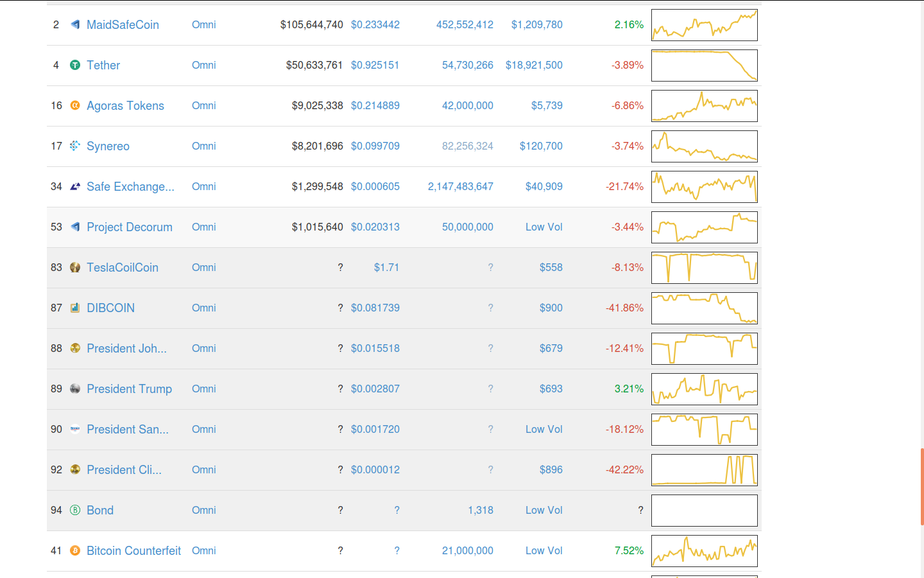The height and width of the screenshot is (578, 924).
Task: Click the orange Bitcoin Counterfeit icon
Action: point(75,550)
